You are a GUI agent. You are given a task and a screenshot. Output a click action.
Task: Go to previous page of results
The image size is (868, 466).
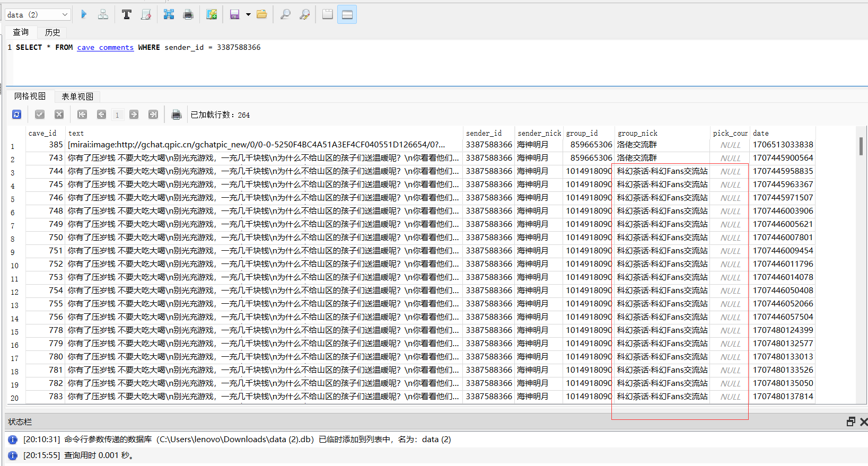click(x=101, y=115)
